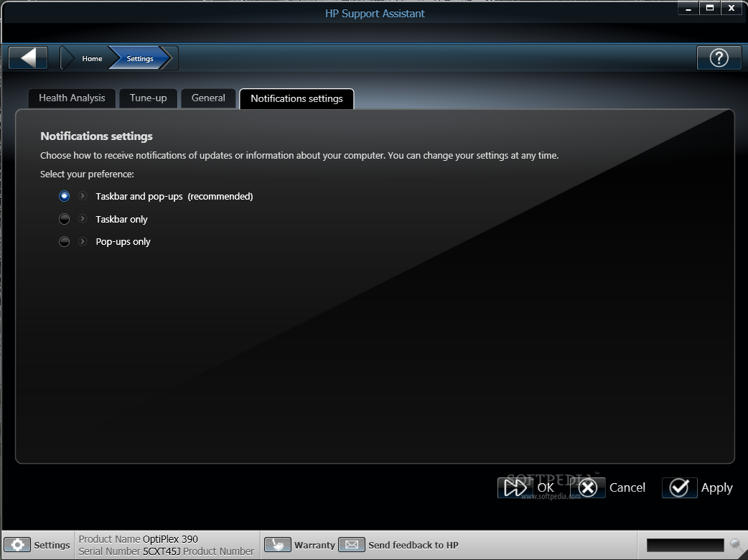The width and height of the screenshot is (748, 560).
Task: Expand details arrow beside Taskbar only
Action: [x=83, y=218]
